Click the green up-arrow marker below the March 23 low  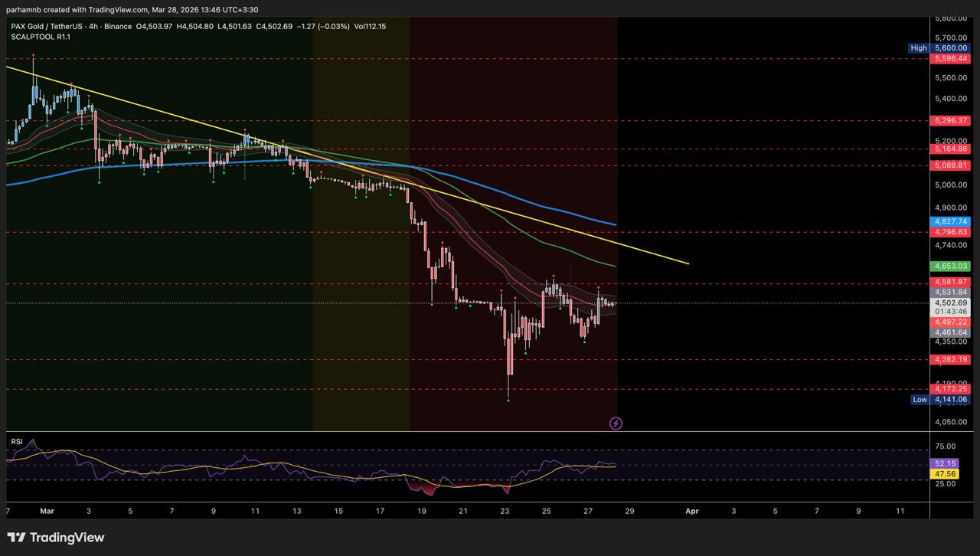[508, 399]
